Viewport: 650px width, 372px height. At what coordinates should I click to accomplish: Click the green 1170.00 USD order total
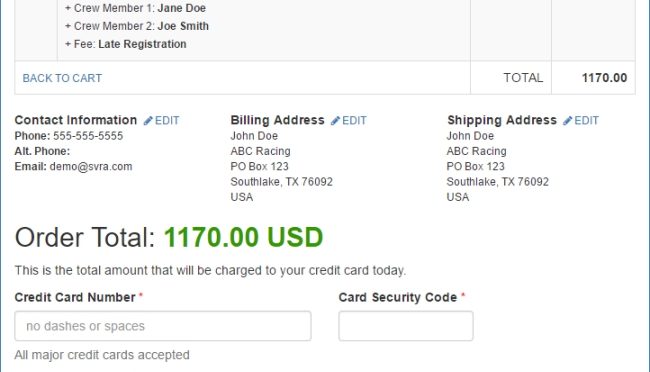[x=243, y=237]
